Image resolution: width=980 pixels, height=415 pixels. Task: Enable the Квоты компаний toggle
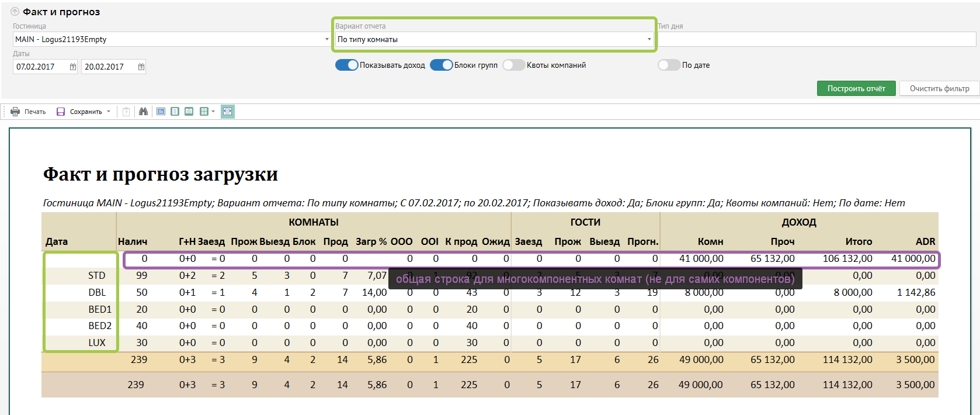click(x=514, y=65)
